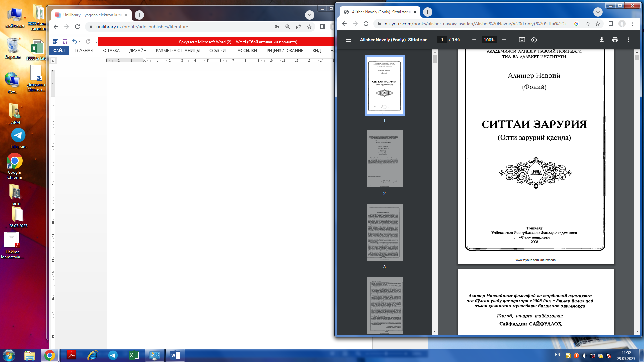Repeat action in Word quick access toolbar
Screen dimensions: 644x362
[88, 42]
